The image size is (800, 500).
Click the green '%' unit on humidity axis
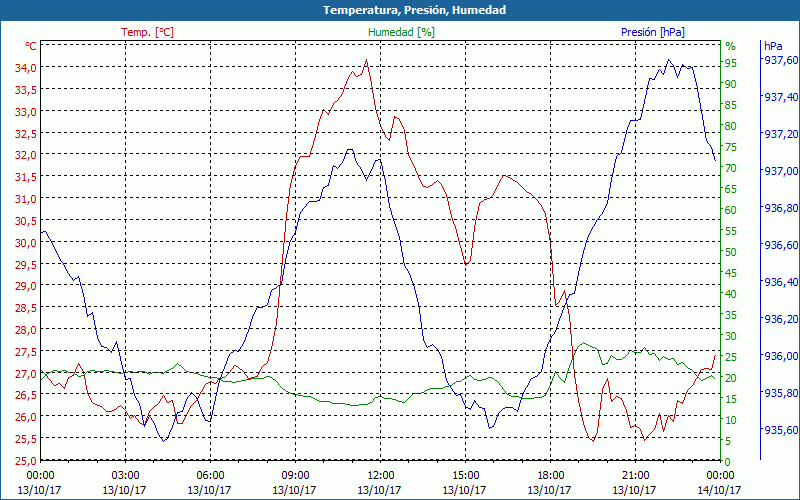[x=731, y=46]
